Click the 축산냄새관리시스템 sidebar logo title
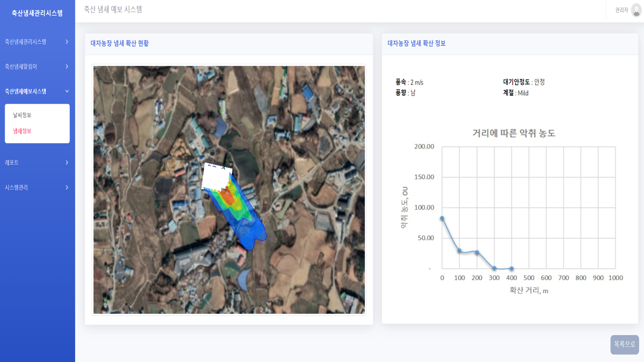644x362 pixels. pos(37,13)
